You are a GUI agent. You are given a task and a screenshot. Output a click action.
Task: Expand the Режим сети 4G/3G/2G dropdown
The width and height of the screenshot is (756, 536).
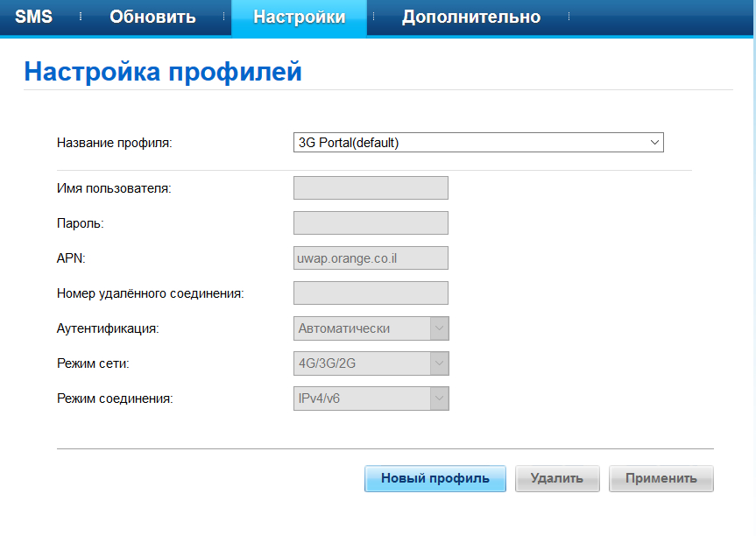(x=371, y=363)
